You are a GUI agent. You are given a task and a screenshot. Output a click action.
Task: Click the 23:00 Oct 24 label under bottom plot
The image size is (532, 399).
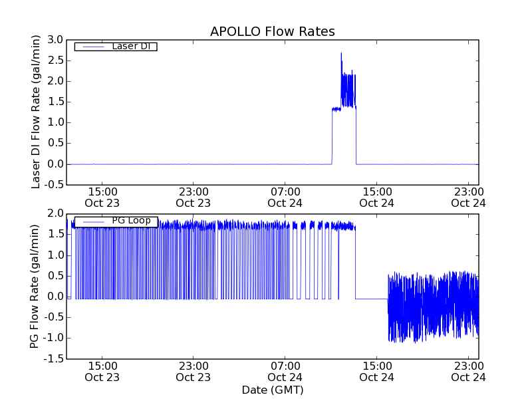click(x=469, y=372)
